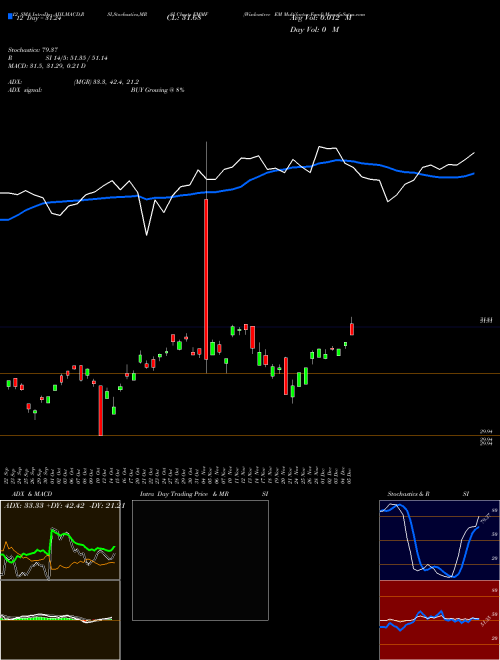Select 'BUY Growing @ 8%' signal text
This screenshot has width=500, height=660.
pyautogui.click(x=157, y=90)
